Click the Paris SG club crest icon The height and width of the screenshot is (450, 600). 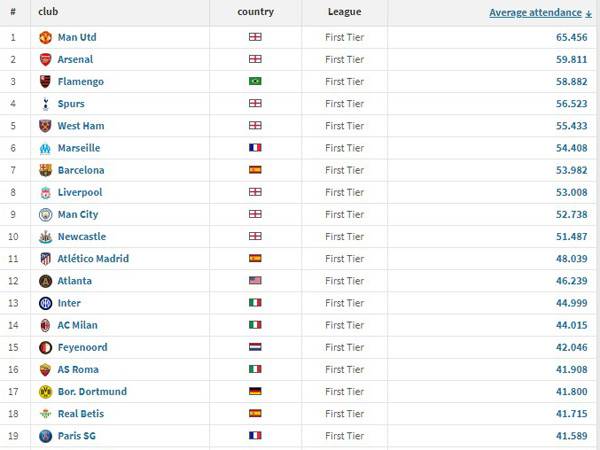point(46,436)
